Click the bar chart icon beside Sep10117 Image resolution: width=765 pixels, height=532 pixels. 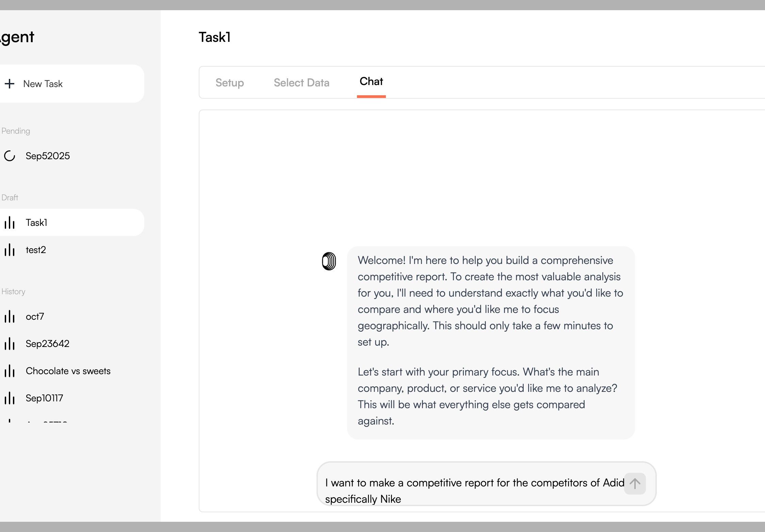(10, 398)
